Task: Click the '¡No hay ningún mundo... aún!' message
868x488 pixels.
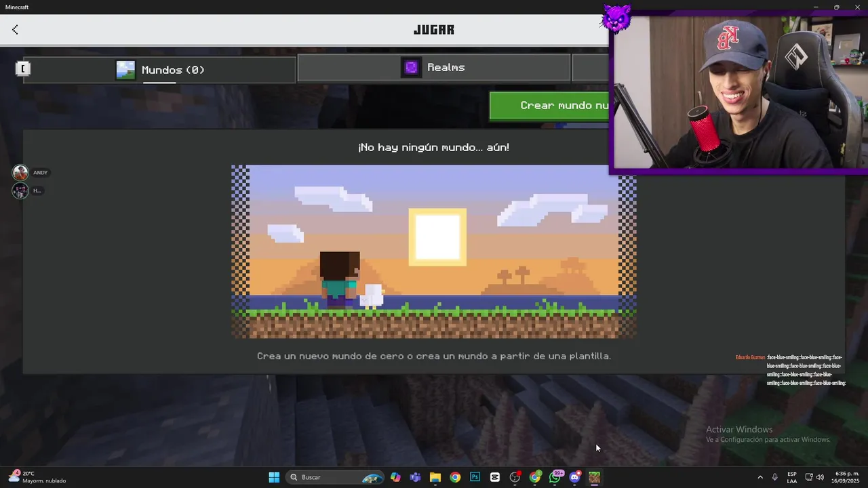Action: (433, 147)
